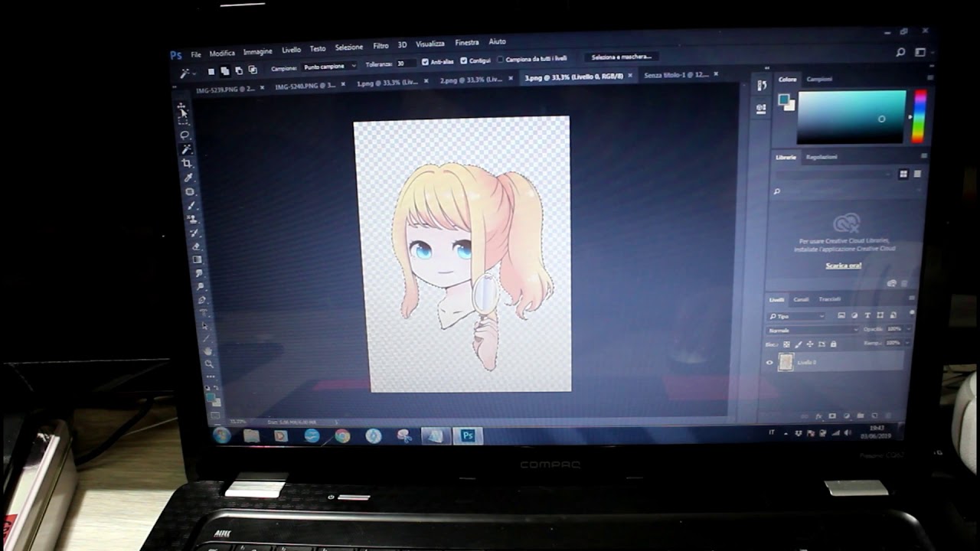The width and height of the screenshot is (980, 551).
Task: Toggle the Anti-alias checkbox
Action: pyautogui.click(x=425, y=61)
